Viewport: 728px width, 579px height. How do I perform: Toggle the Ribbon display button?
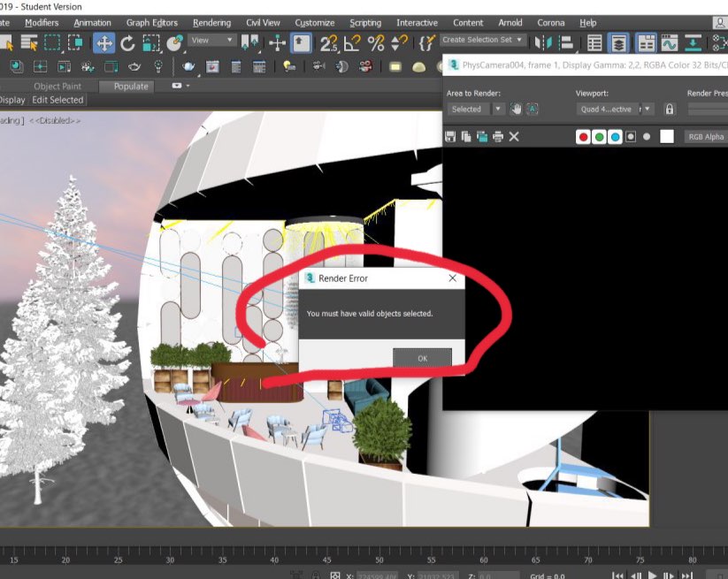point(646,43)
